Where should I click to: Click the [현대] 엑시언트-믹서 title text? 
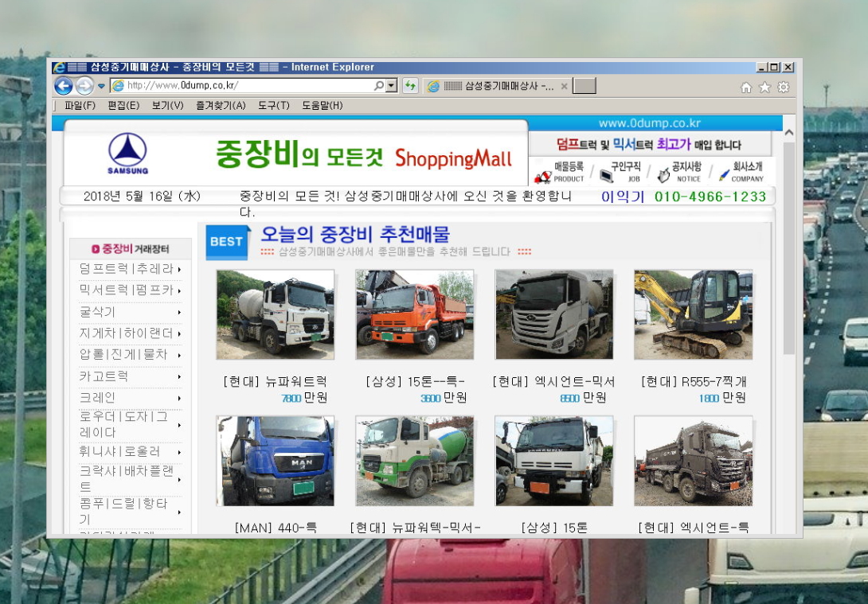(554, 382)
